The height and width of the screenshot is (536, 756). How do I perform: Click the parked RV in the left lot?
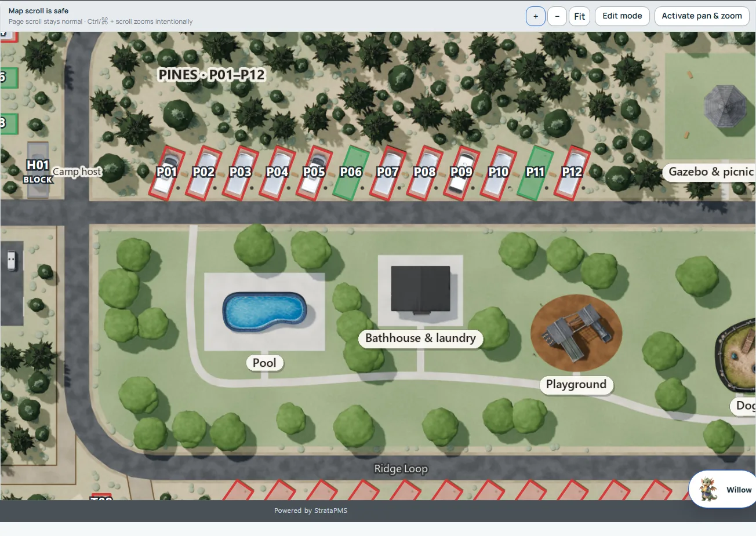(11, 260)
